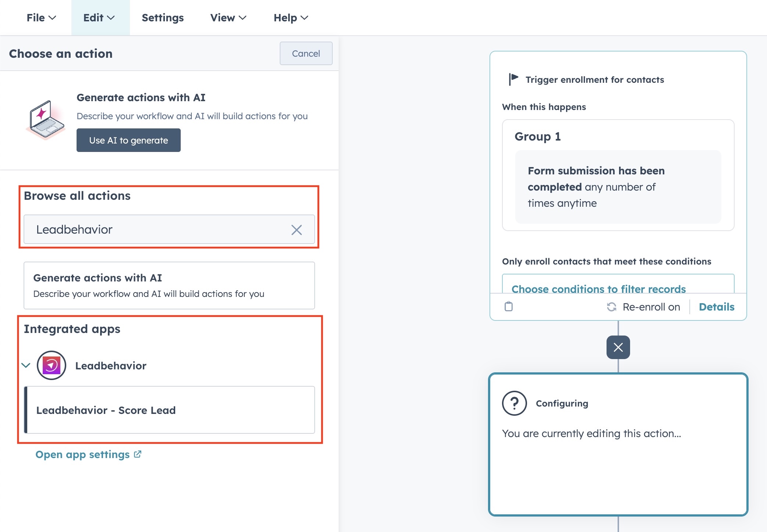Click Choose conditions to filter records
The height and width of the screenshot is (532, 767).
599,290
